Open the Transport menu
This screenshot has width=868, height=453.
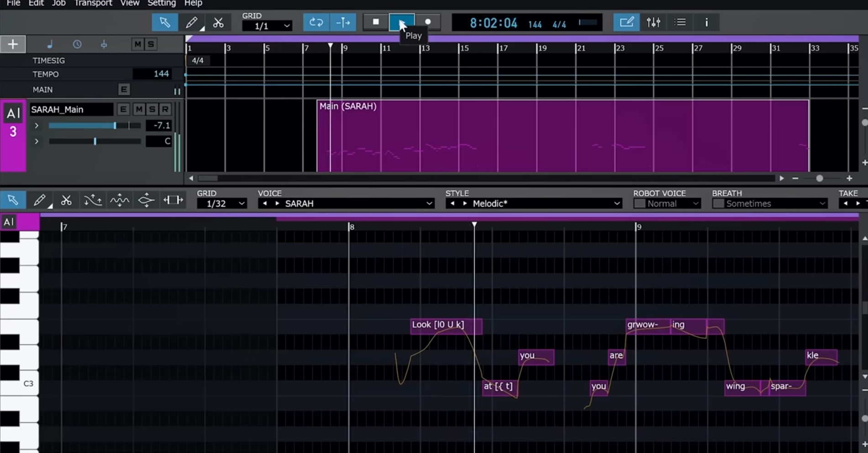(x=93, y=3)
